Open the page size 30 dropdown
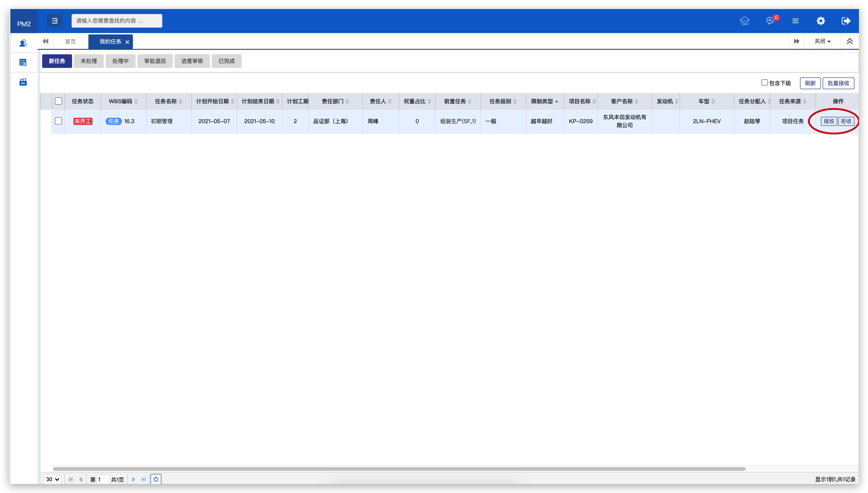The width and height of the screenshot is (868, 493). pos(53,479)
